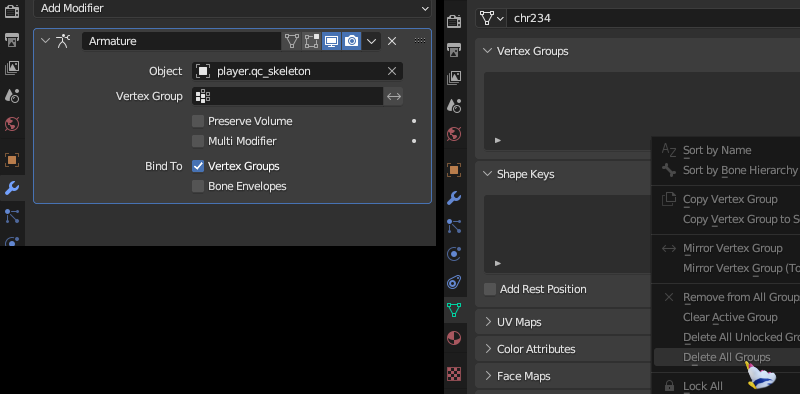Choose Delete All Groups menu entry
Viewport: 800px width, 394px height.
pos(727,357)
